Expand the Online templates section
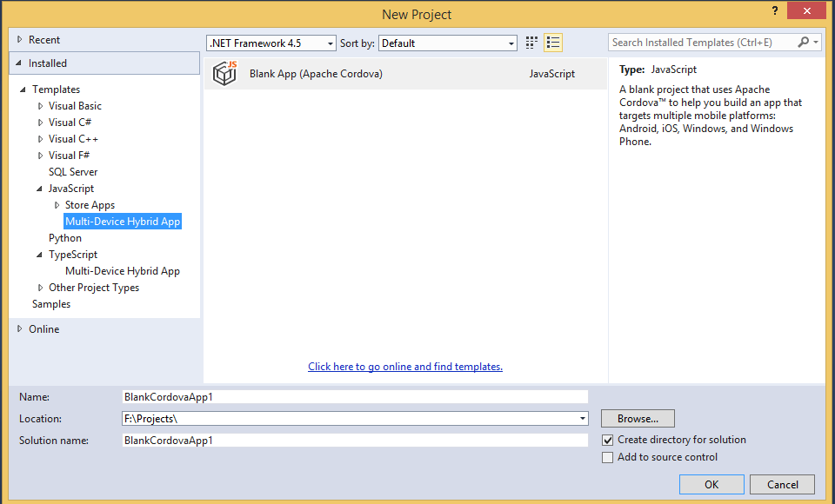 [x=20, y=328]
